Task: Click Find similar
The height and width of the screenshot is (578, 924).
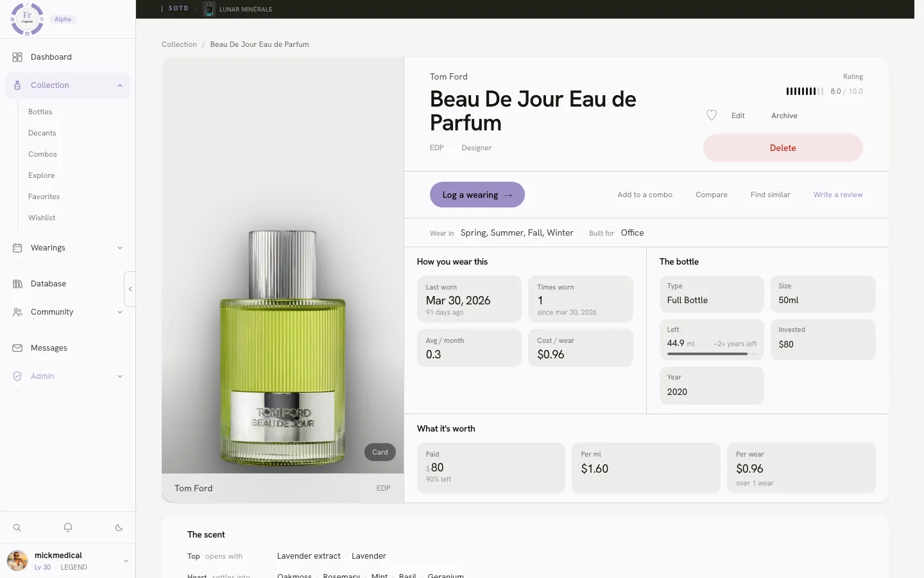Action: tap(770, 195)
